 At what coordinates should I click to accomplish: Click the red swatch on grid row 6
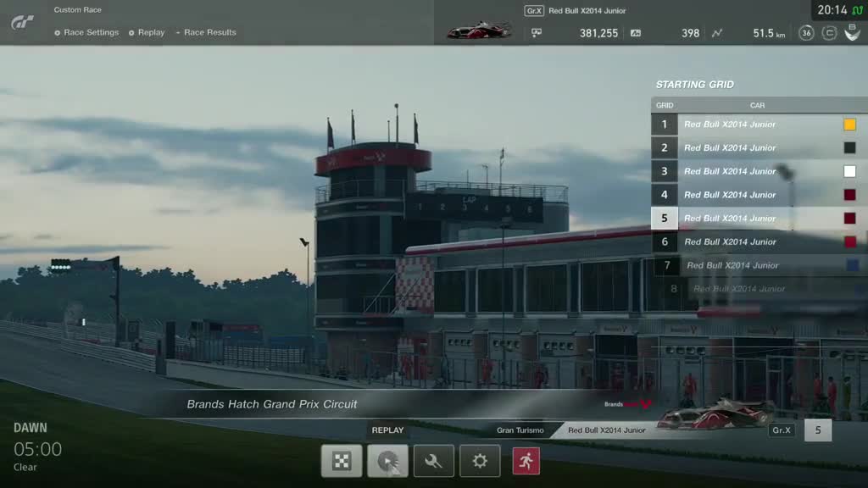click(849, 241)
